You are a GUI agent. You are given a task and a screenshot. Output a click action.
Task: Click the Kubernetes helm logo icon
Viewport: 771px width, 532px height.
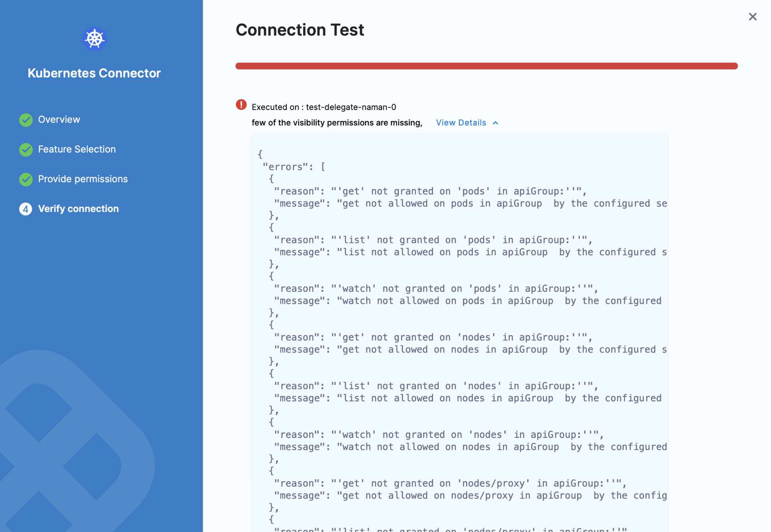pos(94,39)
